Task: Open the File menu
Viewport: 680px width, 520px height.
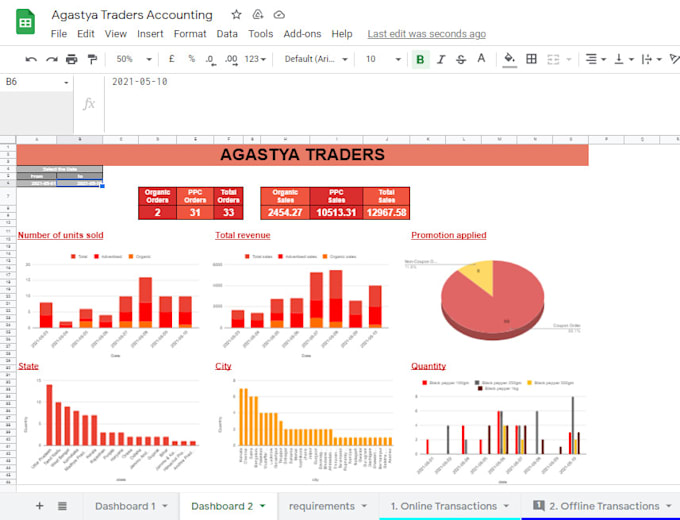Action: tap(59, 34)
